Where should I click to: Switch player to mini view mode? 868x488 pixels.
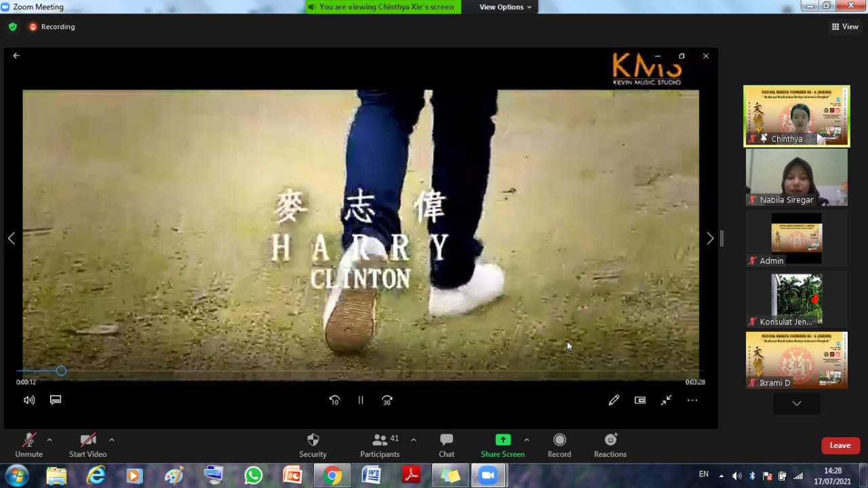[640, 400]
